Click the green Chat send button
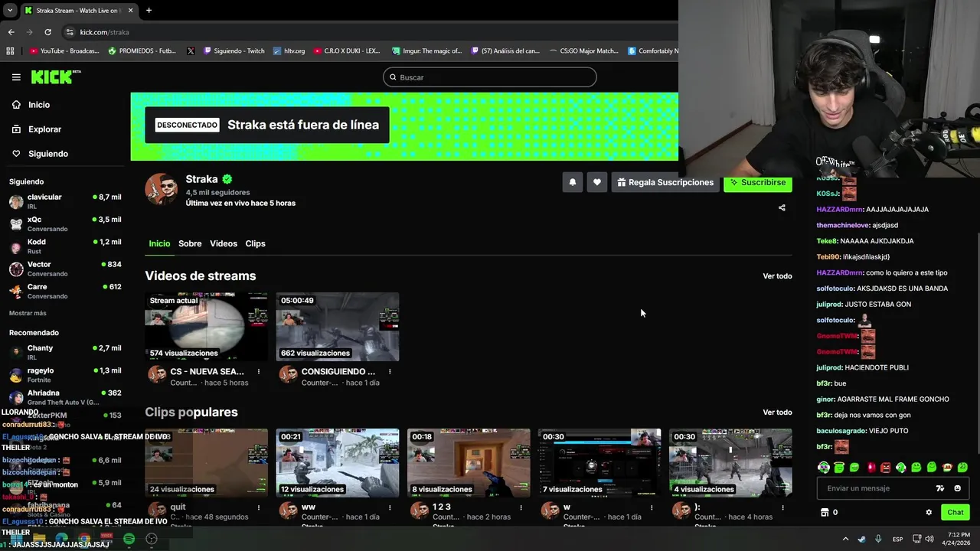Image resolution: width=980 pixels, height=551 pixels. click(x=955, y=513)
